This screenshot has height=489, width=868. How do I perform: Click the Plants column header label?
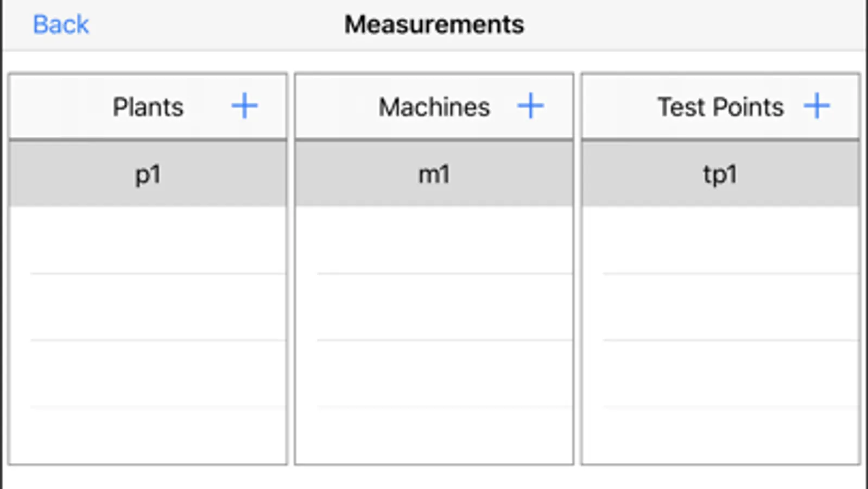click(148, 106)
